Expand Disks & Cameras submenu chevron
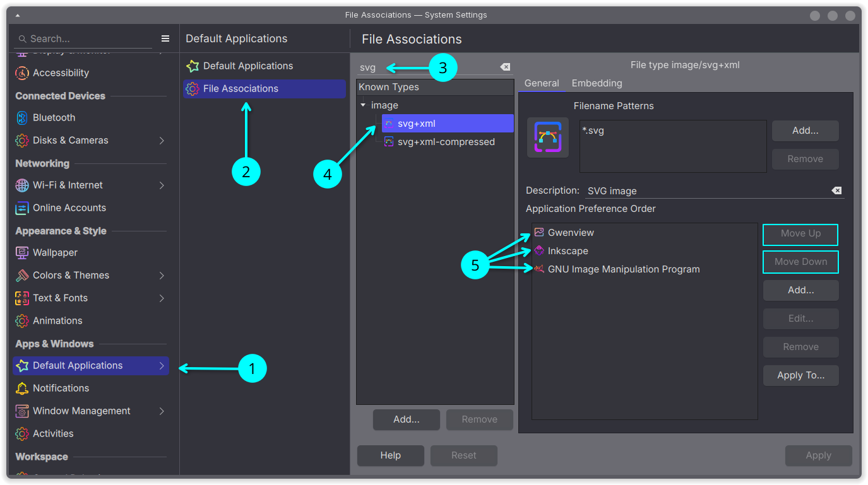The width and height of the screenshot is (868, 485). (x=162, y=141)
